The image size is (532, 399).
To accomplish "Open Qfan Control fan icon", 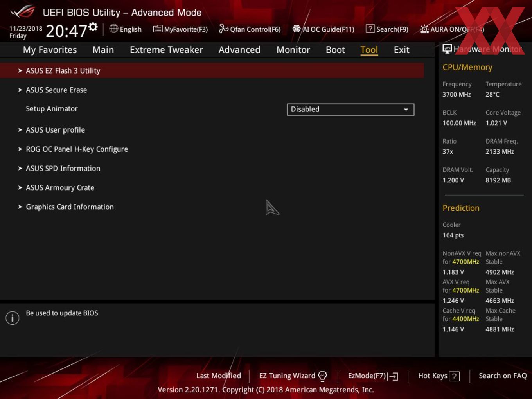I will point(223,29).
